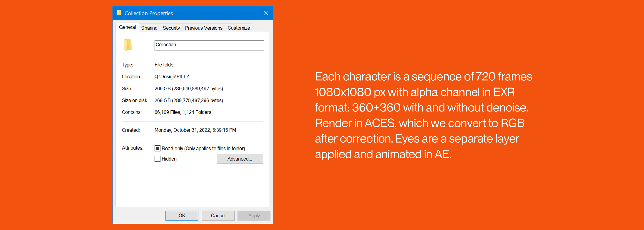Click the folder icon in title bar
The width and height of the screenshot is (644, 230).
[119, 13]
